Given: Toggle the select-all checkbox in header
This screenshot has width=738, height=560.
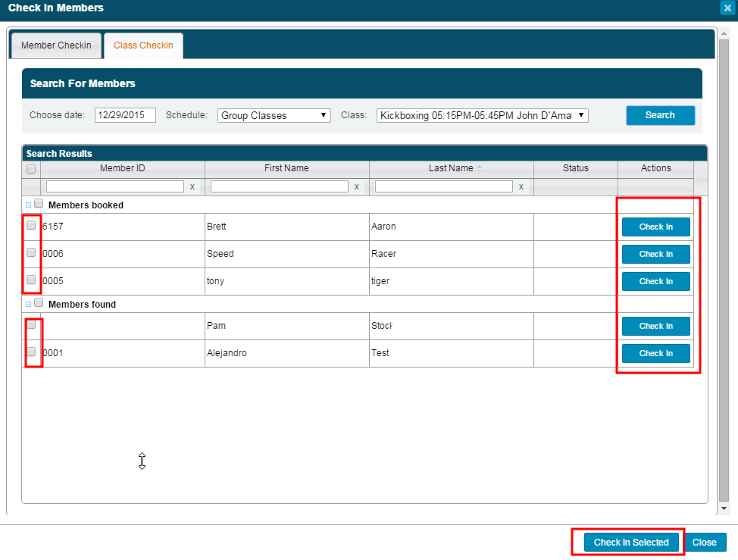Looking at the screenshot, I should tap(31, 169).
